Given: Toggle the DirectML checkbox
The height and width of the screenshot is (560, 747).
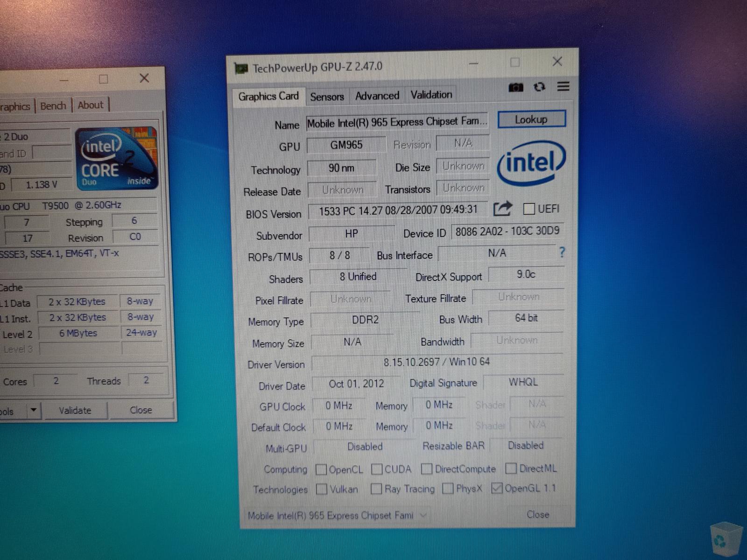Looking at the screenshot, I should point(511,468).
